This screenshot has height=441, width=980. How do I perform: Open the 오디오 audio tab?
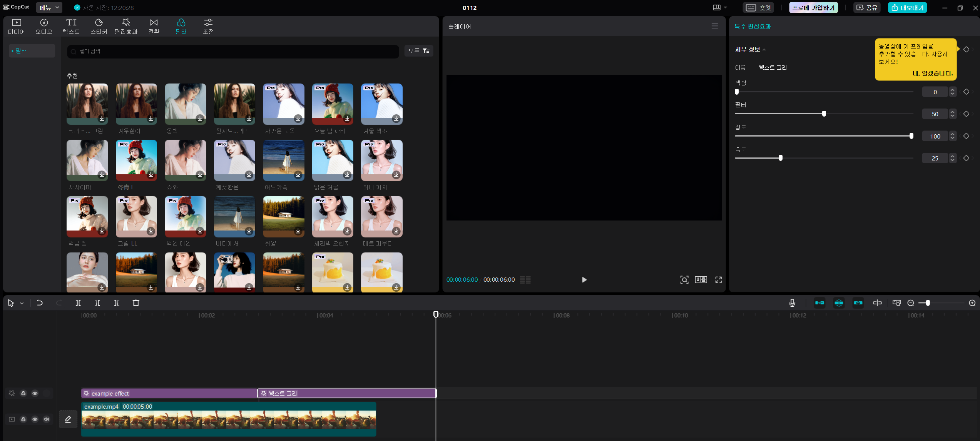point(44,26)
